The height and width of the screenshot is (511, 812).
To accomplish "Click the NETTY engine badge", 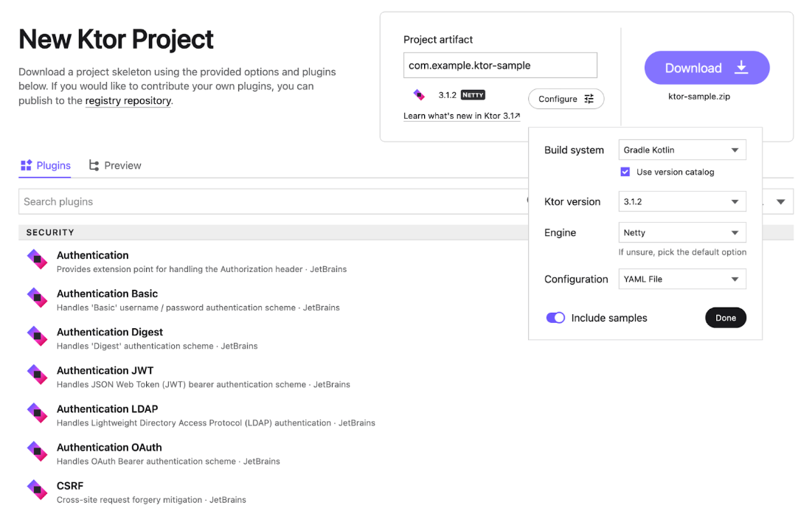I will point(473,94).
